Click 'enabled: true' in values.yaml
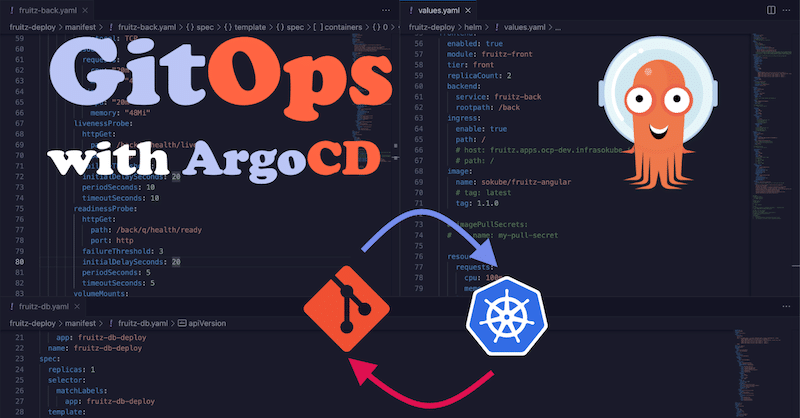 point(474,44)
